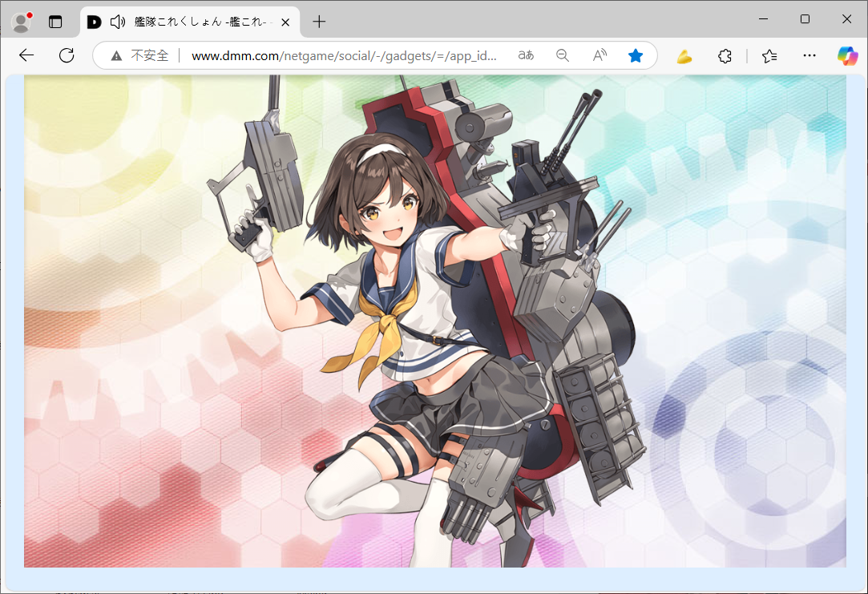Reload the current page

click(67, 55)
